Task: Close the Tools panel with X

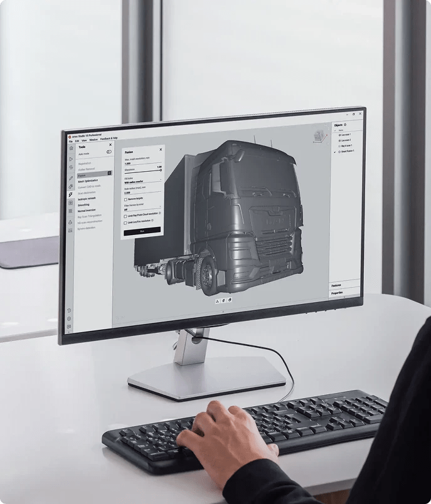Action: (110, 145)
